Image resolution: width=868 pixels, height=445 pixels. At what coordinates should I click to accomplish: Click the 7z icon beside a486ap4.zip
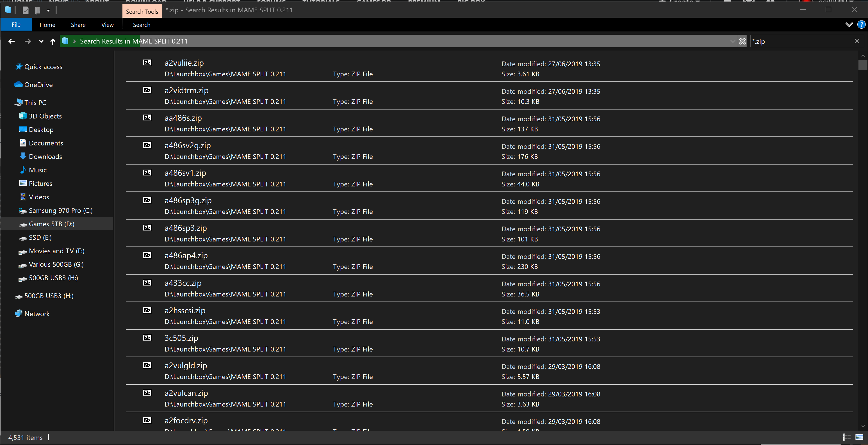pos(147,255)
